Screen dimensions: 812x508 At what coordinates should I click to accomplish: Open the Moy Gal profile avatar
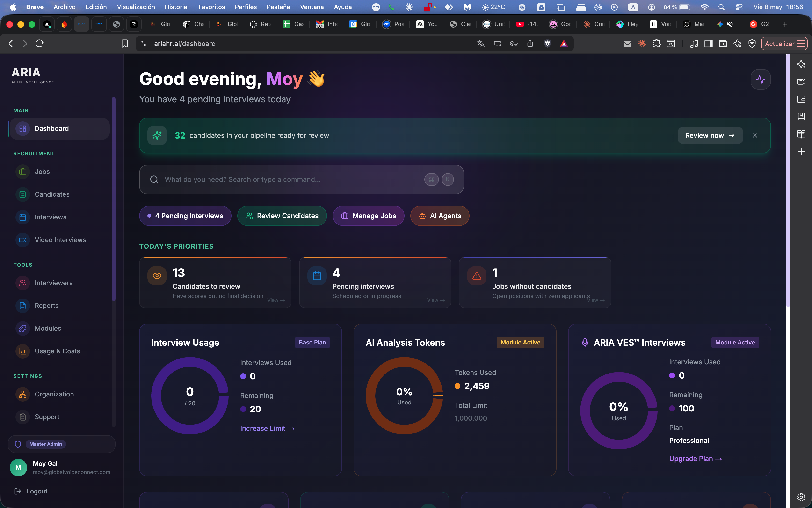tap(18, 467)
